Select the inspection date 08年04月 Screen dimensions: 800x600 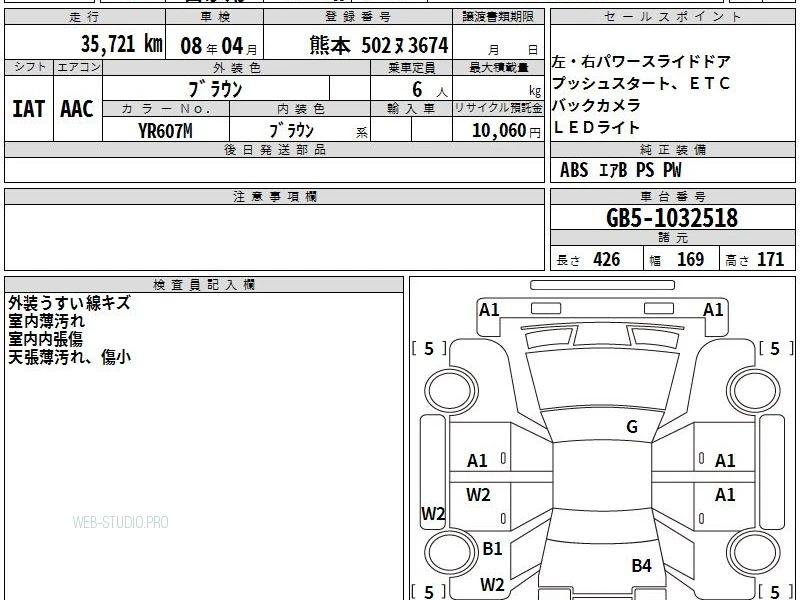219,46
